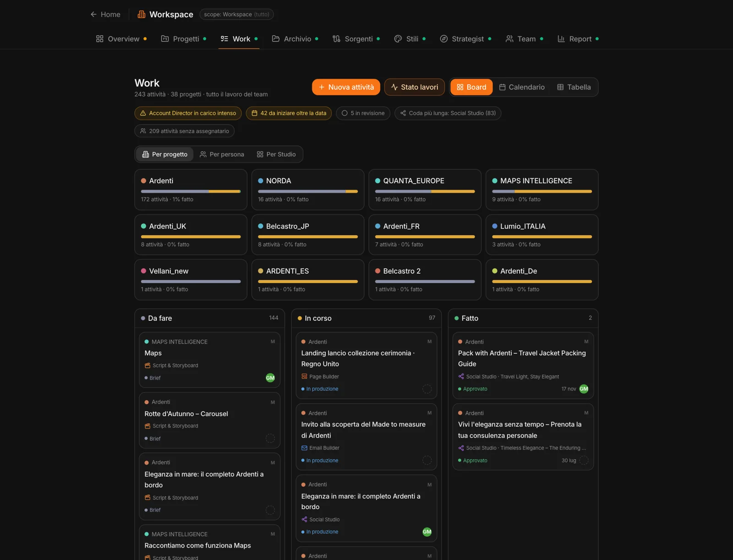The height and width of the screenshot is (560, 733).
Task: Click the Workspace building icon
Action: (142, 14)
